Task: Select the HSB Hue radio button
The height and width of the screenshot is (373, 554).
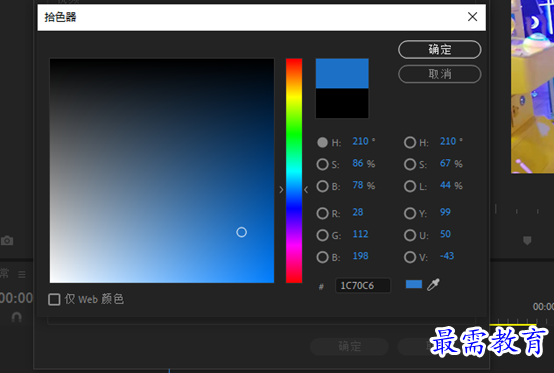Action: tap(322, 142)
